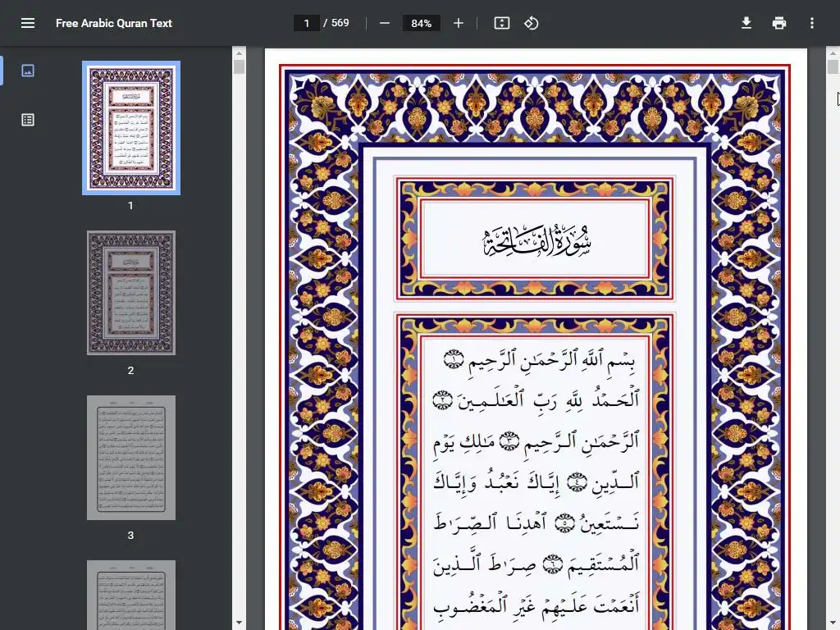
Task: Click the page label '3' under thumbnail
Action: pyautogui.click(x=130, y=535)
